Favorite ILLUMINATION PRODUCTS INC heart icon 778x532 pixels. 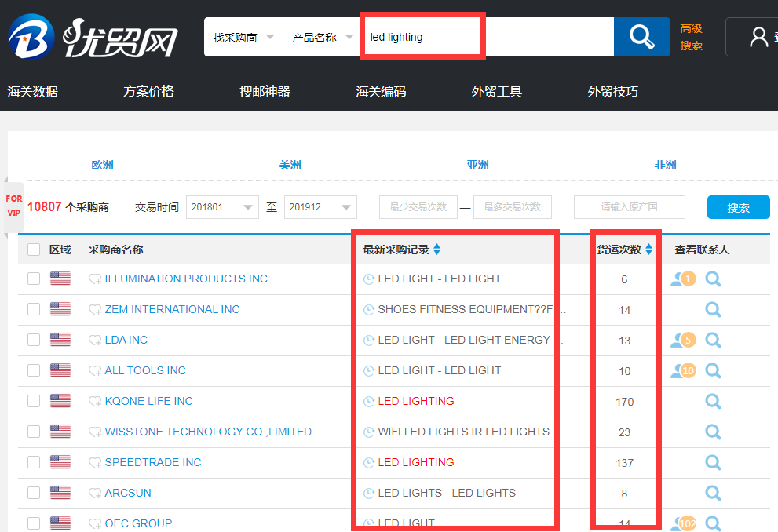pos(95,279)
